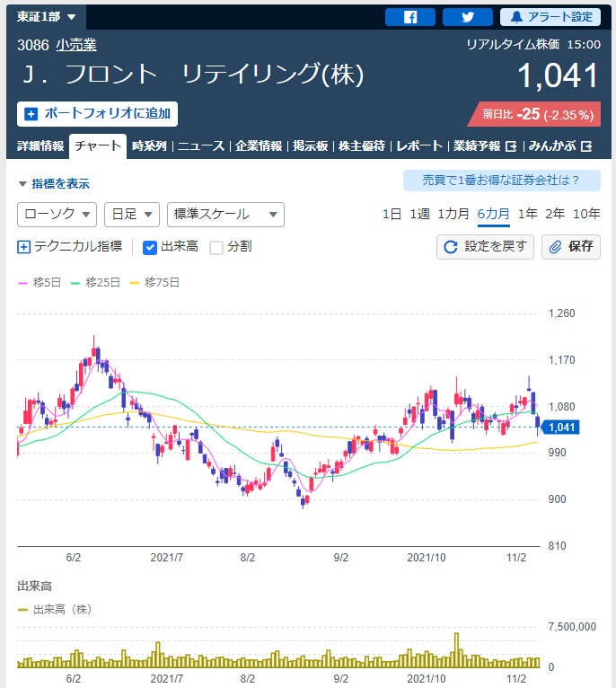Click the 2021/10 date label on price chart

pyautogui.click(x=426, y=558)
